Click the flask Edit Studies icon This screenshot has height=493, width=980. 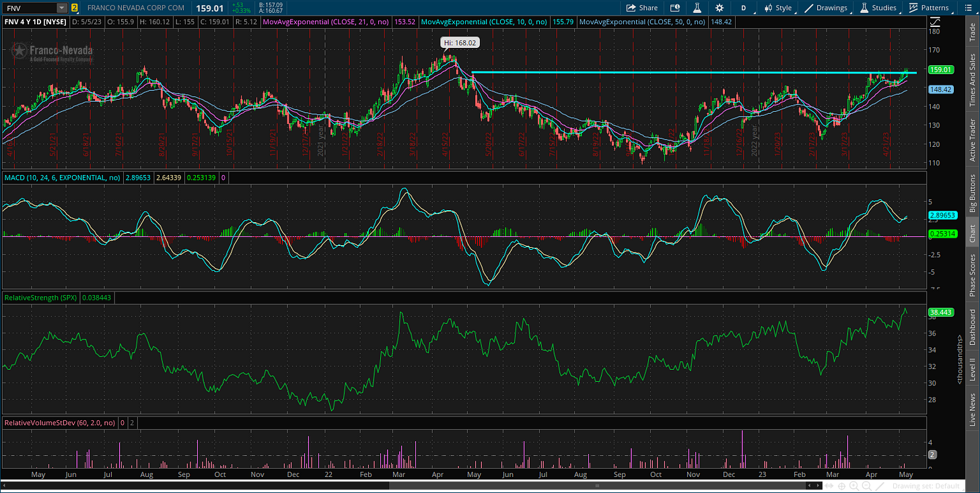[x=697, y=8]
